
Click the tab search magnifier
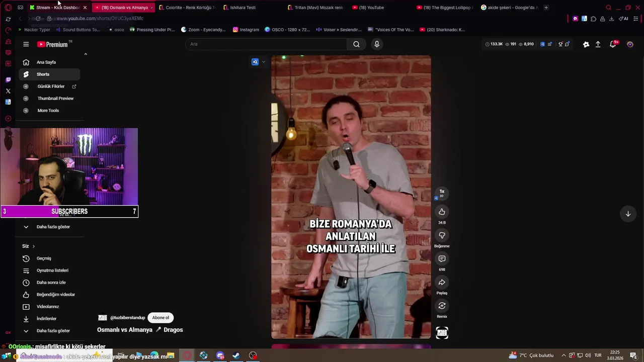tap(608, 8)
